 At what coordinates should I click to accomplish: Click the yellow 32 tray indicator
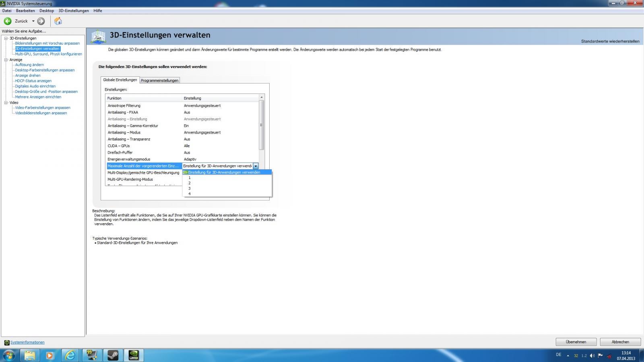(x=576, y=356)
